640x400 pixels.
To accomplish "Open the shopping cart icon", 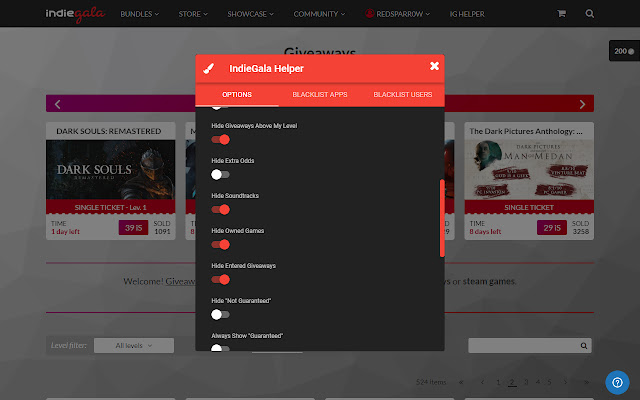I will tap(562, 13).
